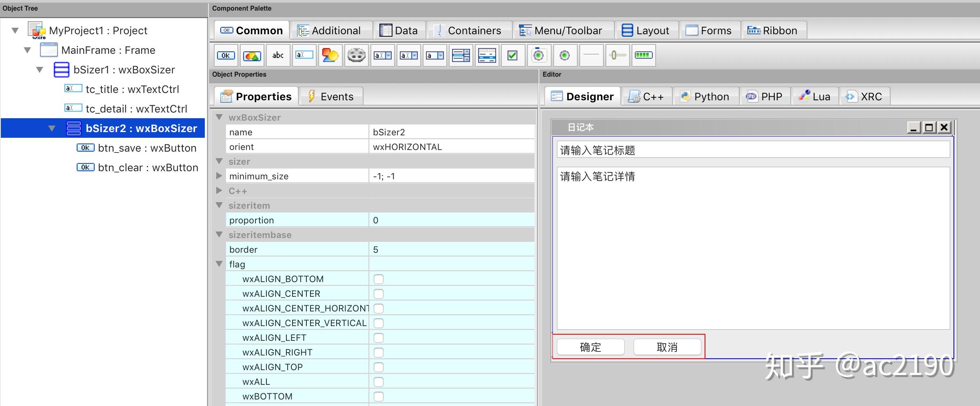This screenshot has width=980, height=406.
Task: Collapse the bSizer2 tree node
Action: pyautogui.click(x=52, y=128)
